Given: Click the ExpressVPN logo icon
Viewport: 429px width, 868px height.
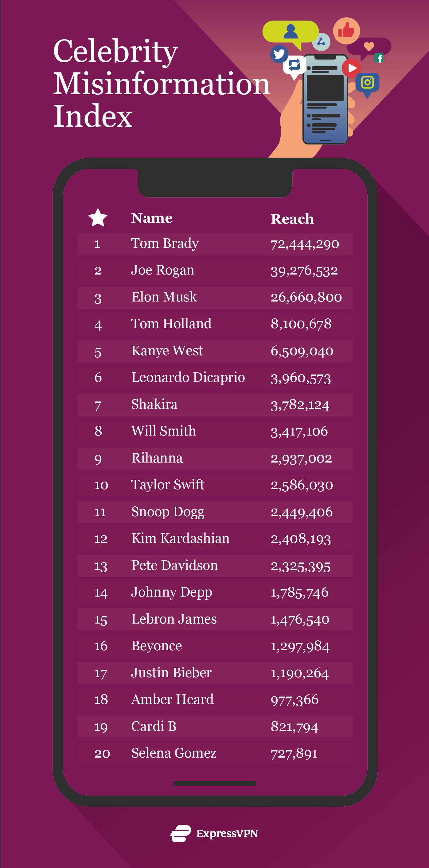Looking at the screenshot, I should click(181, 833).
